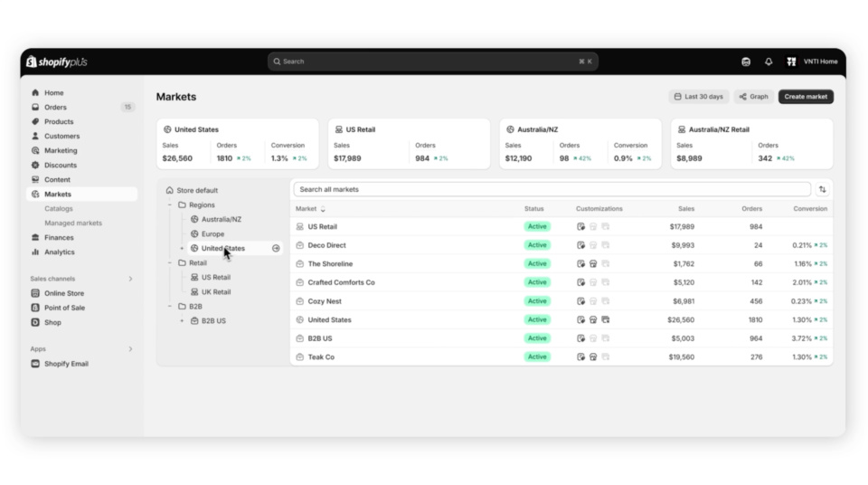This screenshot has width=868, height=485.
Task: Open VNTI Home store menu
Action: tap(812, 62)
